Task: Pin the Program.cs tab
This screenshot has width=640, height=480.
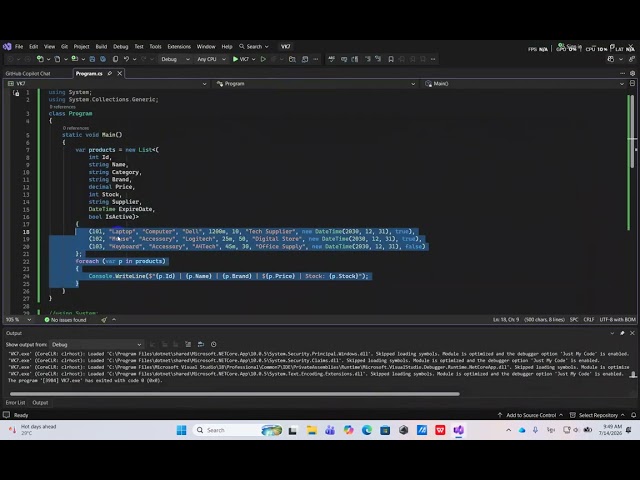Action: click(x=109, y=73)
